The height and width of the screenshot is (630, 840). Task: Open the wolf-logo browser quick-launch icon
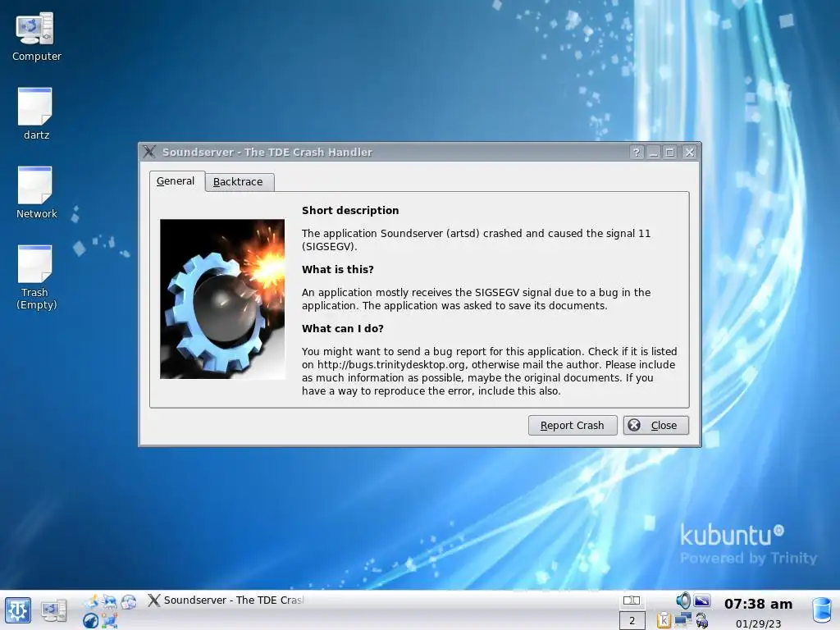90,621
